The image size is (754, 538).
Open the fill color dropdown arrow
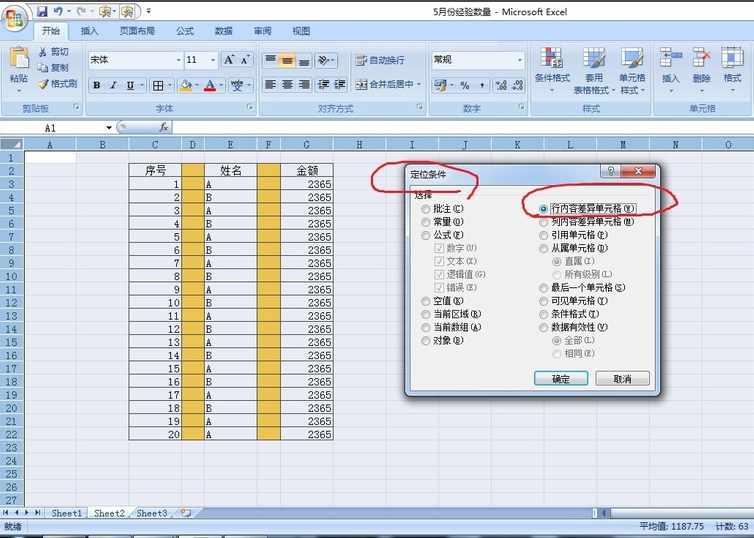(x=197, y=86)
